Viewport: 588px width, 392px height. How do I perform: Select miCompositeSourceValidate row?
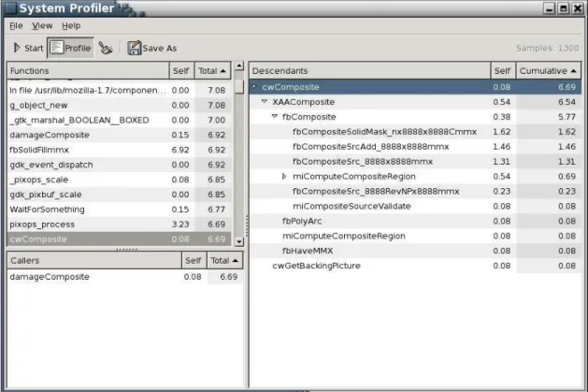point(415,206)
